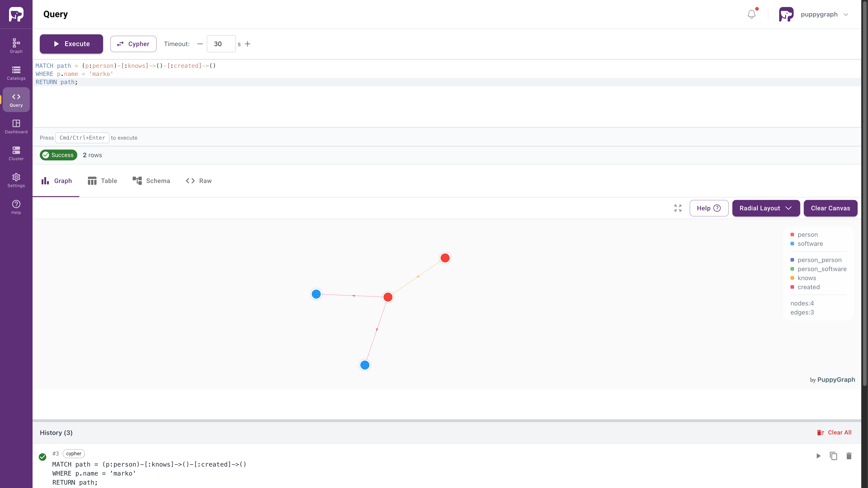The height and width of the screenshot is (488, 868).
Task: Navigate to Cluster in the sidebar
Action: coord(16,153)
